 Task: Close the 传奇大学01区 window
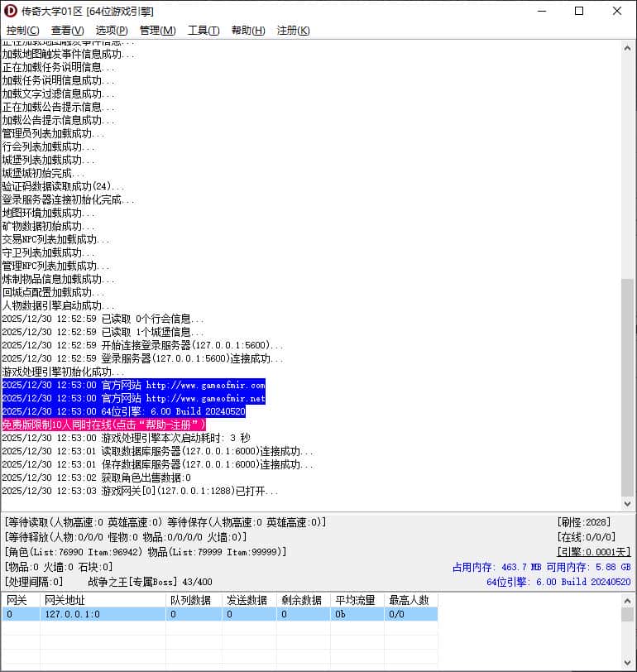(617, 11)
